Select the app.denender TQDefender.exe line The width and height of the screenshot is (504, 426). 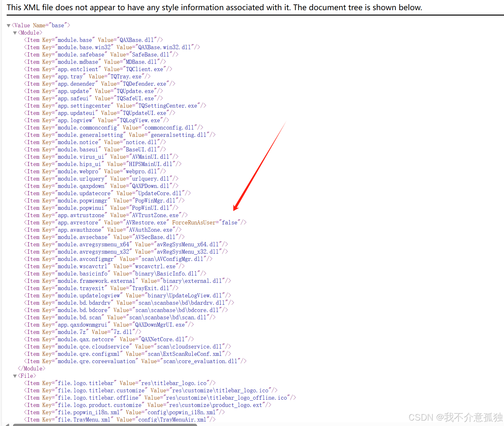(x=100, y=84)
